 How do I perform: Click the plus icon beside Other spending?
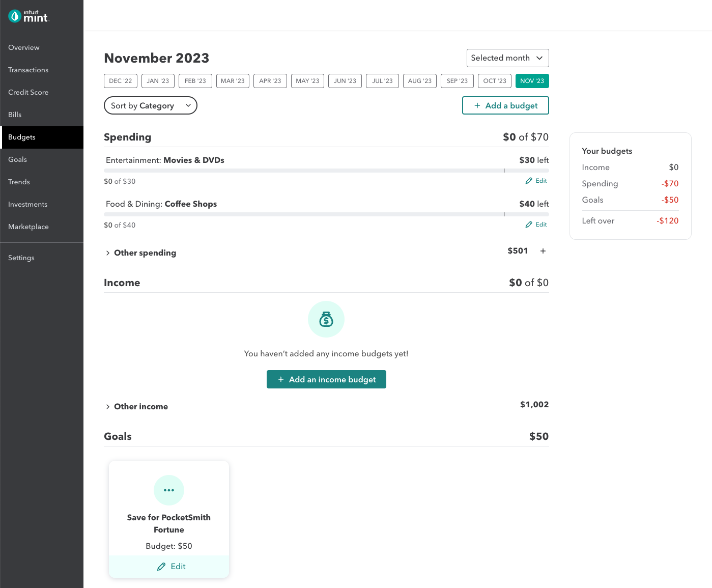click(543, 251)
